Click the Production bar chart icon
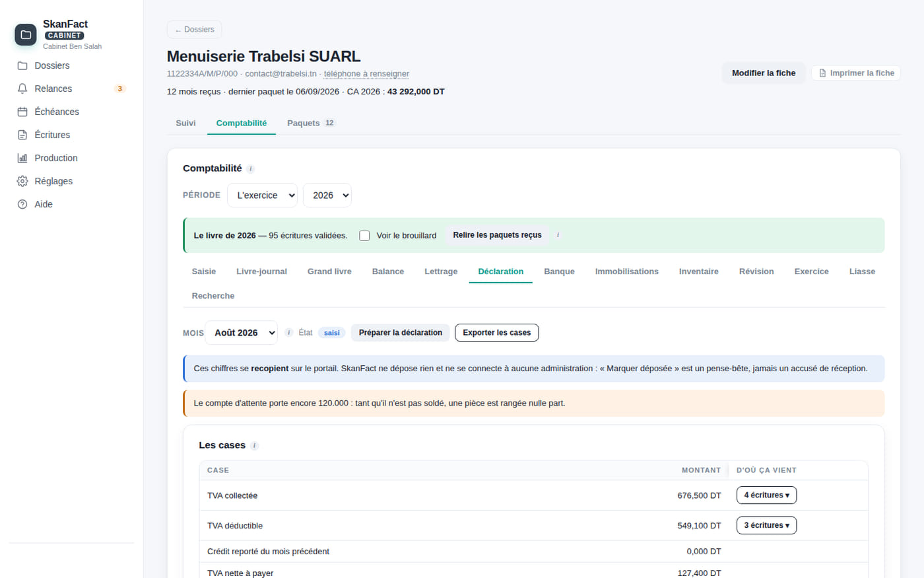Screen dimensions: 924x578 tap(22, 158)
